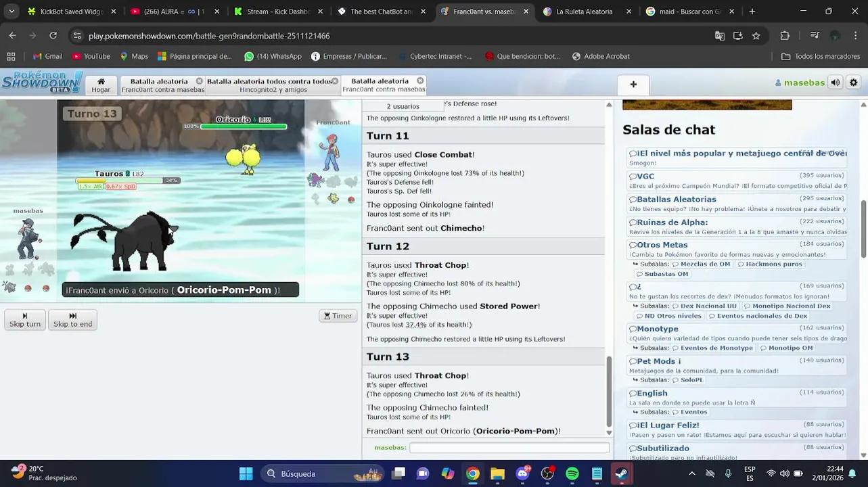Open Showdown options gear menu
This screenshot has height=487, width=868.
[x=854, y=83]
